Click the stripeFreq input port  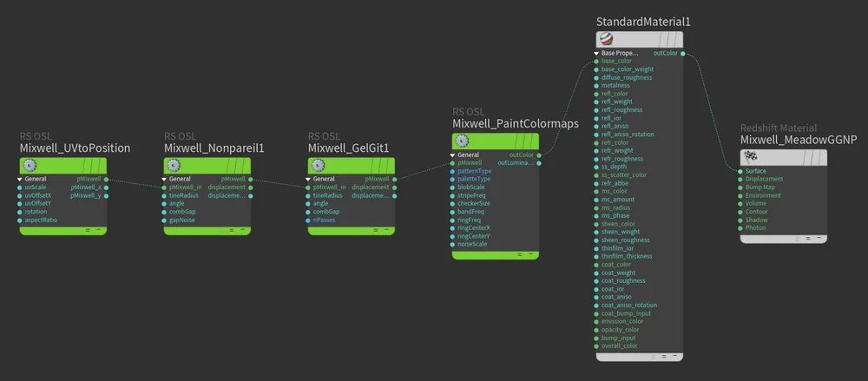(x=452, y=195)
